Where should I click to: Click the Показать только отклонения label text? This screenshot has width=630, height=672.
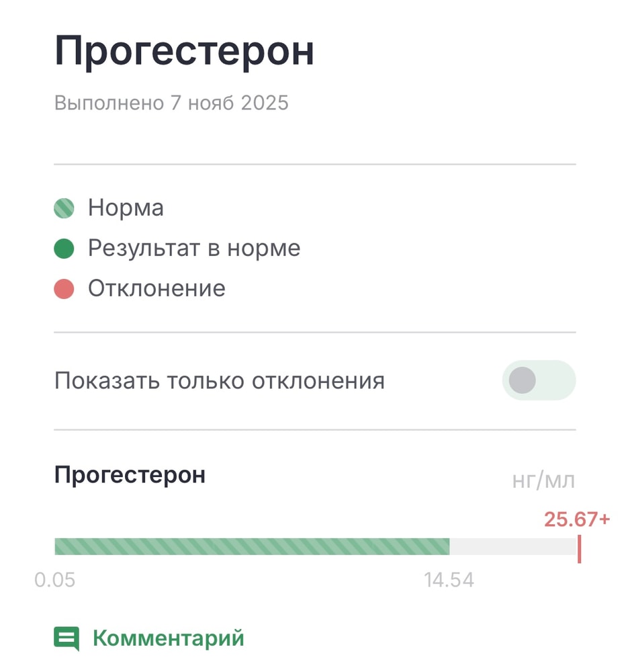tap(220, 381)
